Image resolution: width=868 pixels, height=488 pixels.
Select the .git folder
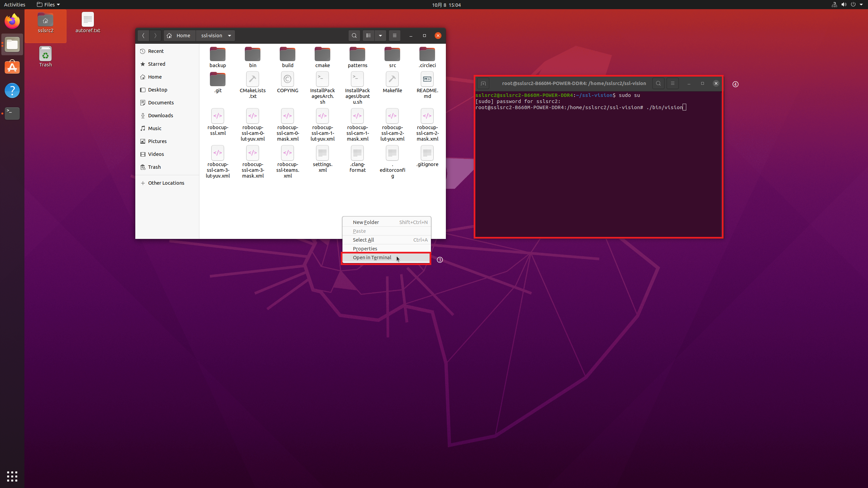(x=218, y=82)
